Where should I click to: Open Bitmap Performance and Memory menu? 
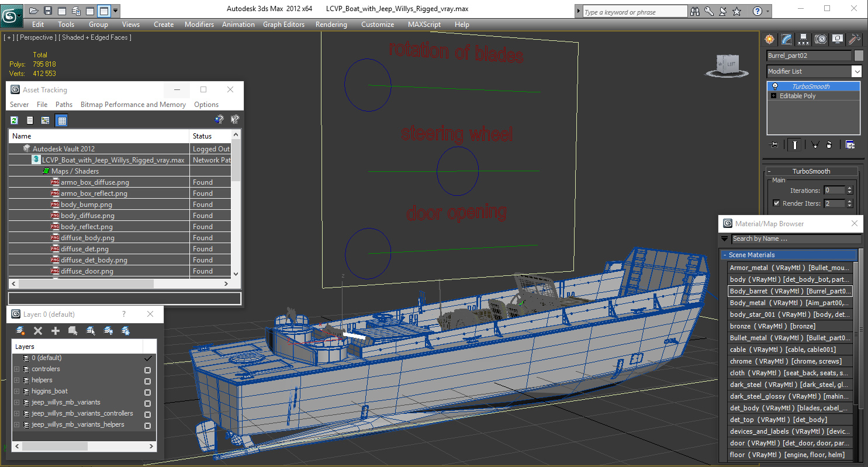click(x=133, y=105)
